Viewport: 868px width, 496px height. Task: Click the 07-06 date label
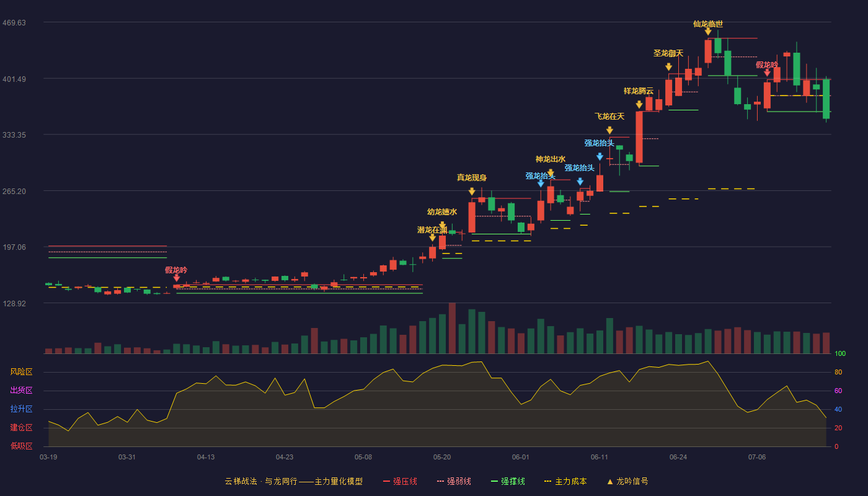point(757,457)
